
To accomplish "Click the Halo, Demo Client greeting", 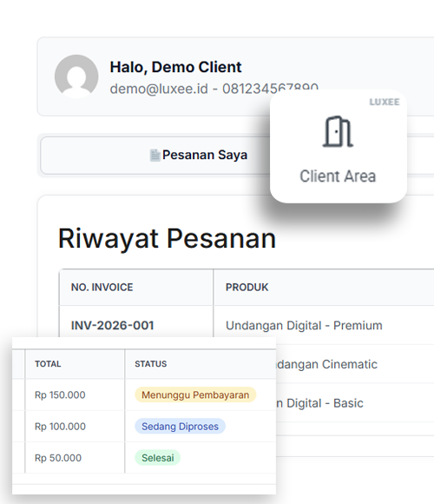I will (175, 67).
